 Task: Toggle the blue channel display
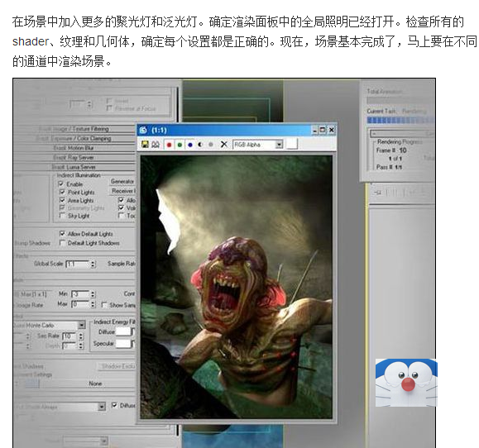(190, 145)
